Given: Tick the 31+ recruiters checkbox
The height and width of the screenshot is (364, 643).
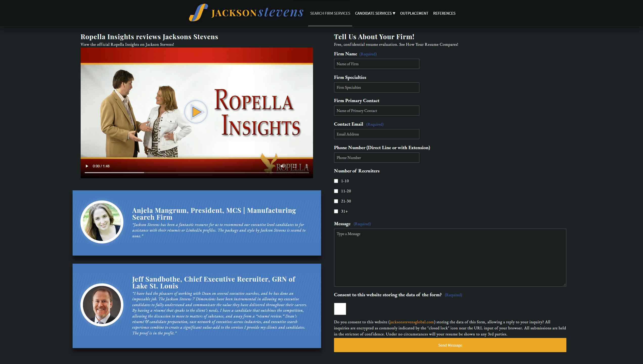Looking at the screenshot, I should [x=336, y=211].
